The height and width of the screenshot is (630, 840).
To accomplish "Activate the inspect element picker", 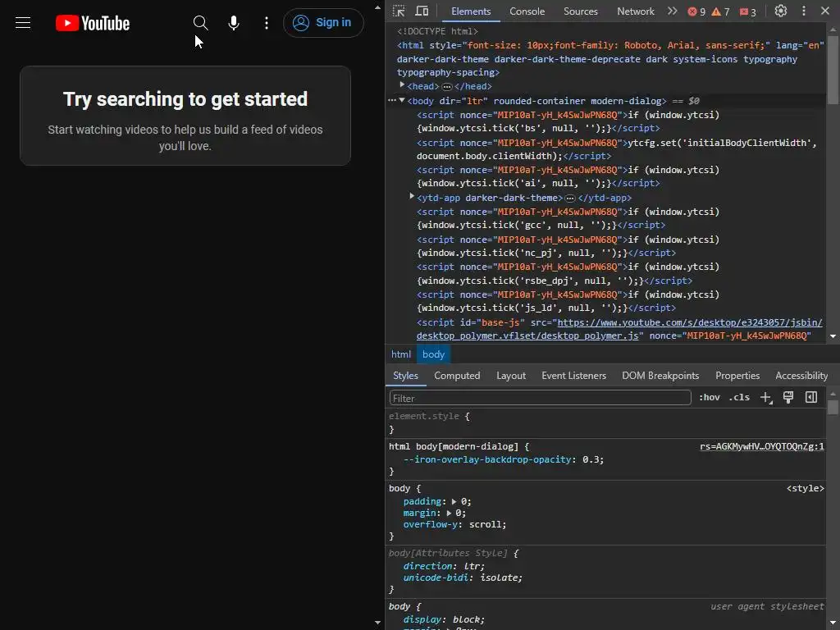I will click(399, 11).
